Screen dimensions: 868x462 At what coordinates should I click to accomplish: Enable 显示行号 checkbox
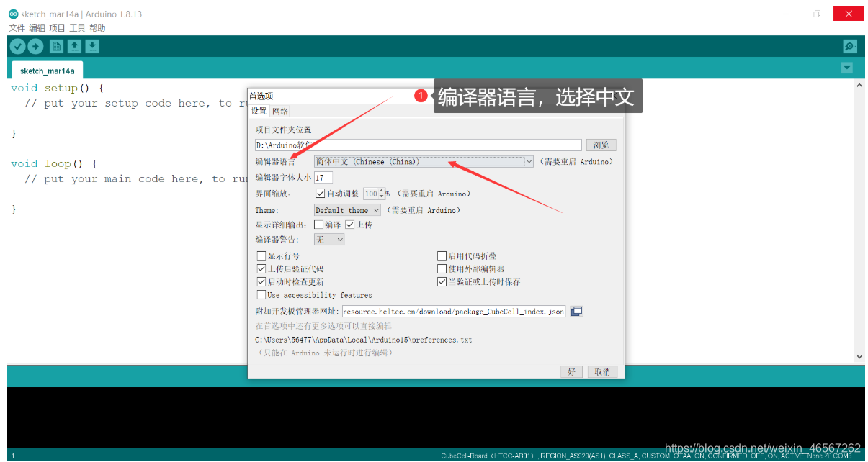coord(261,256)
